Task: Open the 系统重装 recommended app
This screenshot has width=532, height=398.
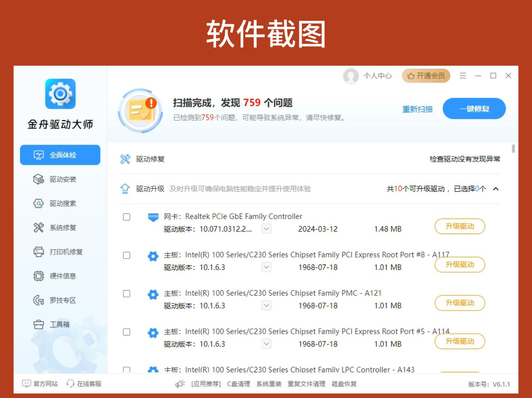Action: pyautogui.click(x=269, y=384)
